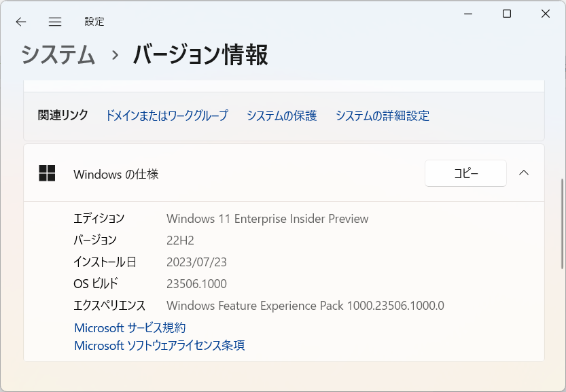Click the インストール日 date value
The image size is (566, 392).
(197, 262)
